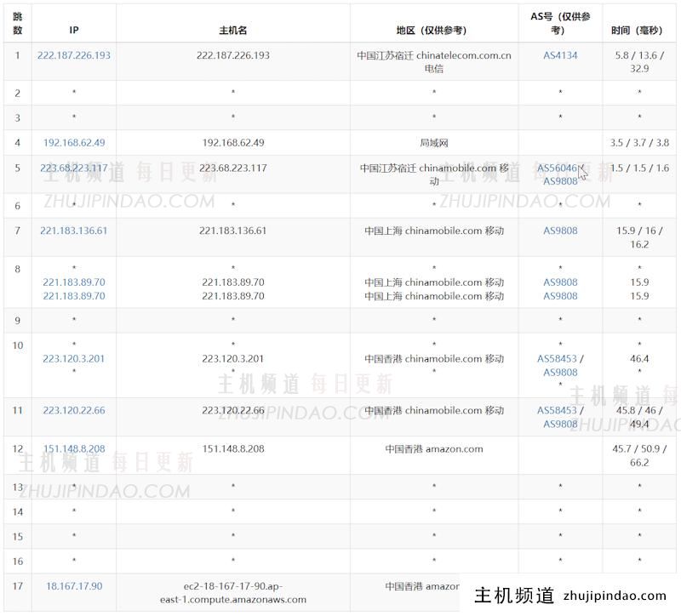Click time cell 15.9 / 16 / 16.2
The width and height of the screenshot is (681, 616).
pyautogui.click(x=639, y=237)
